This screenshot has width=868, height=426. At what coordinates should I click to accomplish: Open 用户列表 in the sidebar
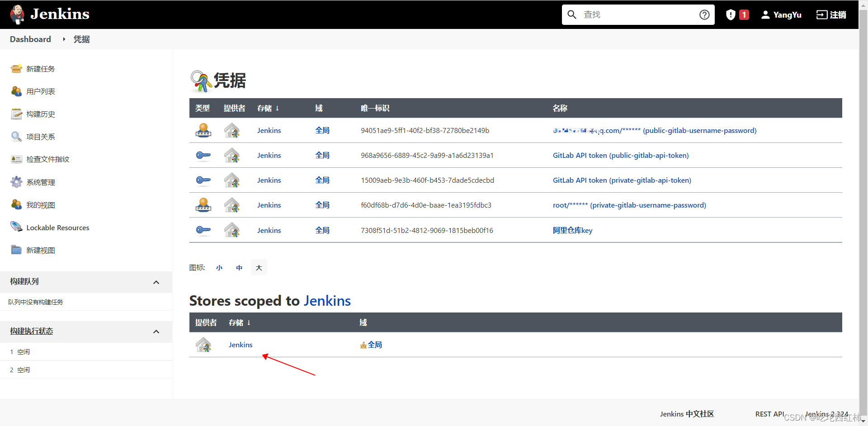[x=41, y=91]
